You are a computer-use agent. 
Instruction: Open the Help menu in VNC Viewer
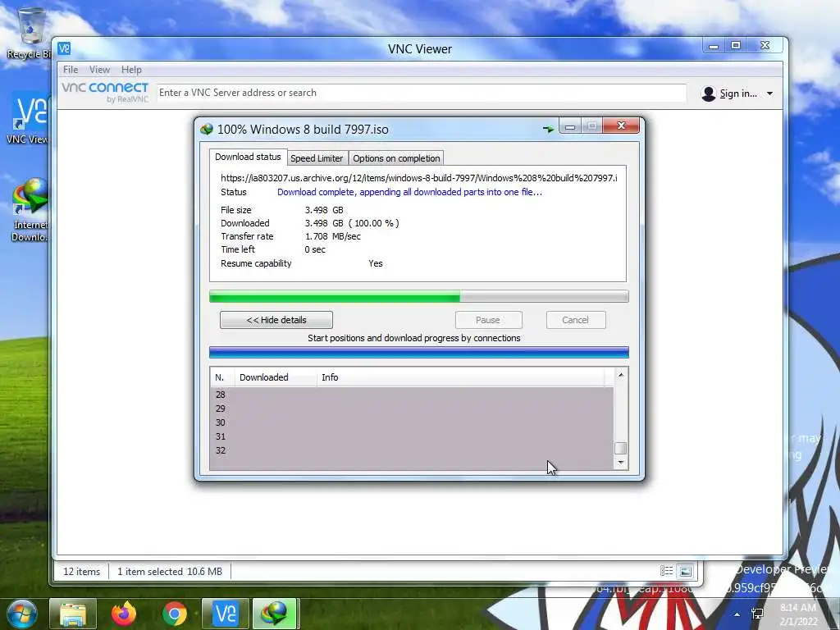(131, 70)
